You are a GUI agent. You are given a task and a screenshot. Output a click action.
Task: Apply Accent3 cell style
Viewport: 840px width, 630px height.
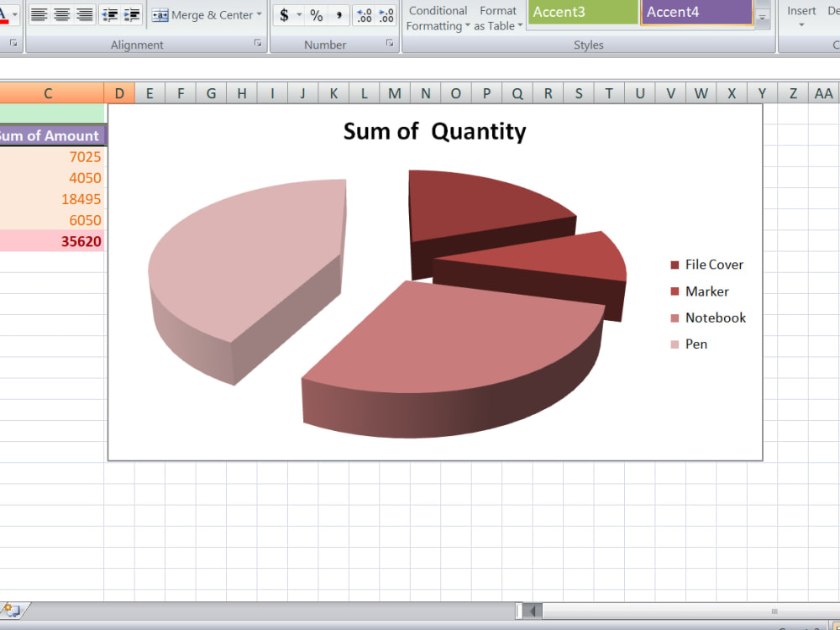tap(582, 12)
